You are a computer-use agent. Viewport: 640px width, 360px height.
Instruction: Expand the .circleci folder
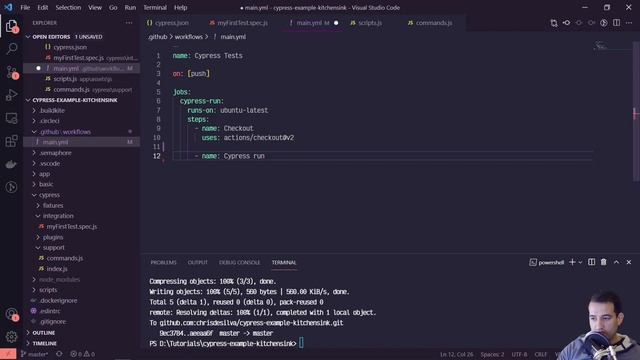pyautogui.click(x=81, y=121)
